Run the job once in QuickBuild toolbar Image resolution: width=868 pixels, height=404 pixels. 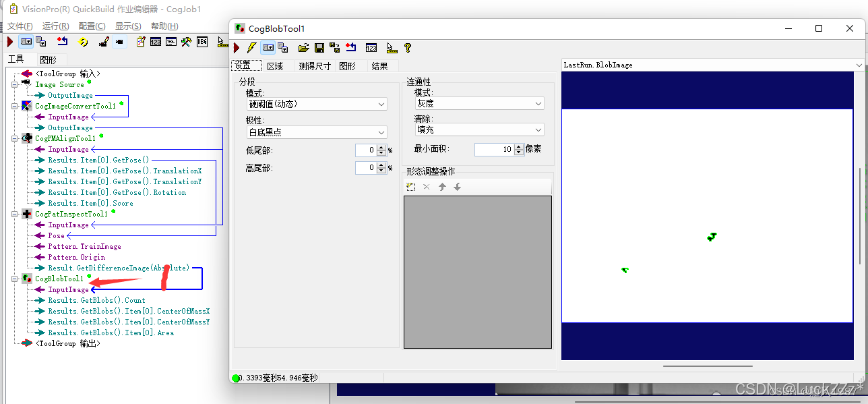click(x=10, y=42)
